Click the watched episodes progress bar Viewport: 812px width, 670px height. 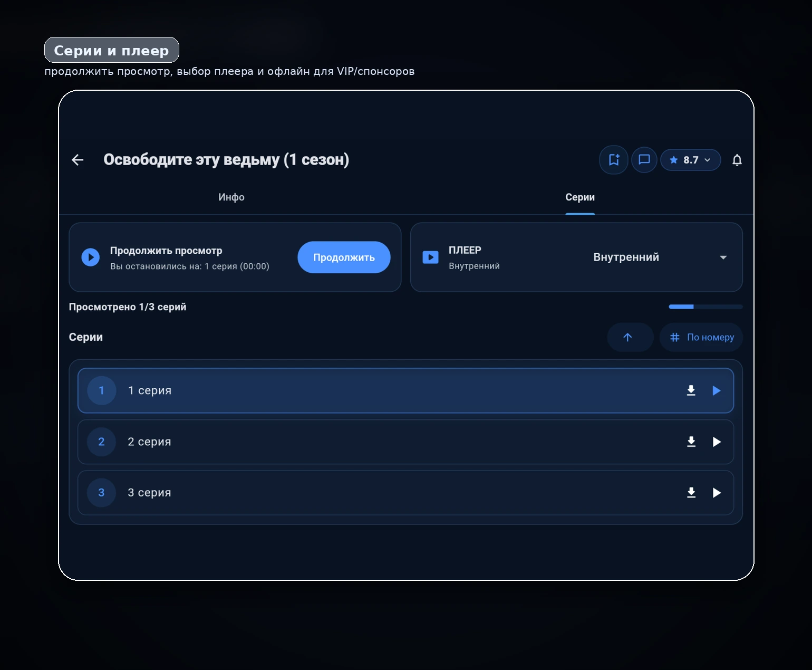click(x=705, y=307)
